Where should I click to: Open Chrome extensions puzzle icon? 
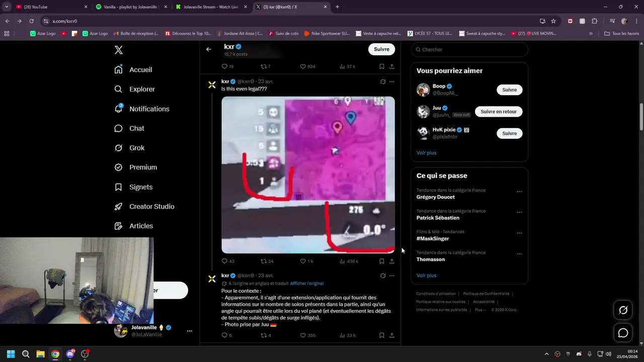[x=594, y=21]
